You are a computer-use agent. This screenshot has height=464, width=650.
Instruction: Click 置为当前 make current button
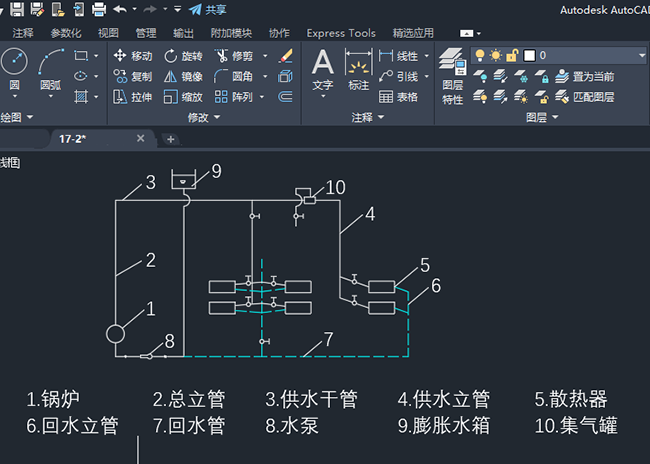tap(585, 76)
